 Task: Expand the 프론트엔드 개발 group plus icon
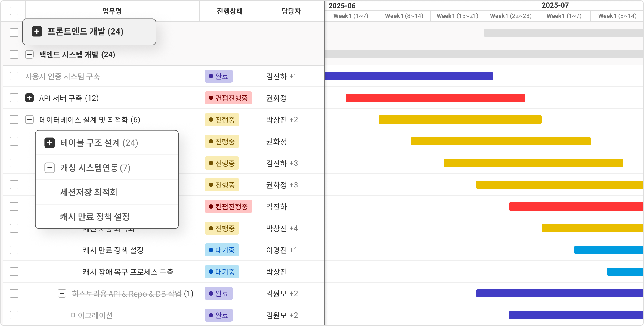pos(37,32)
